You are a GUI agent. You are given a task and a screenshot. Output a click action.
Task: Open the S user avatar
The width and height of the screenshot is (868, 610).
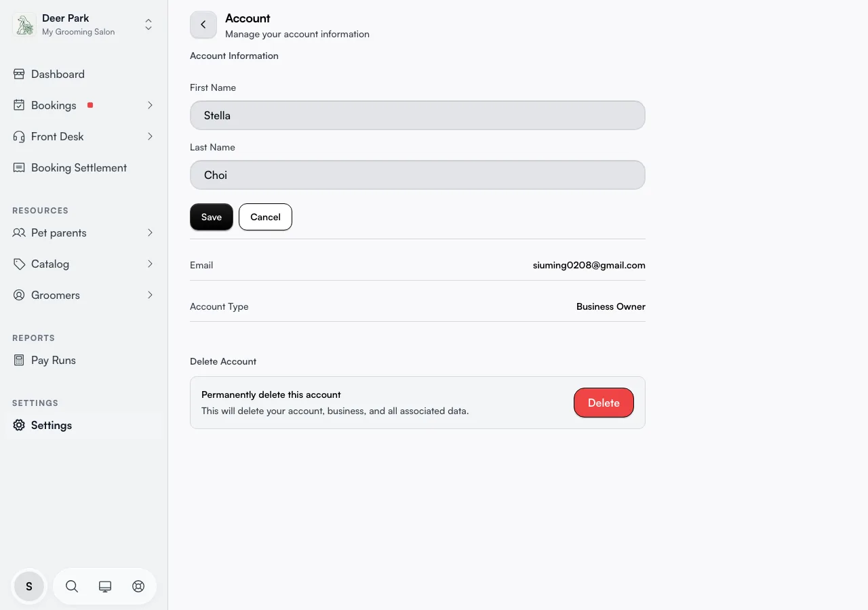(x=29, y=586)
